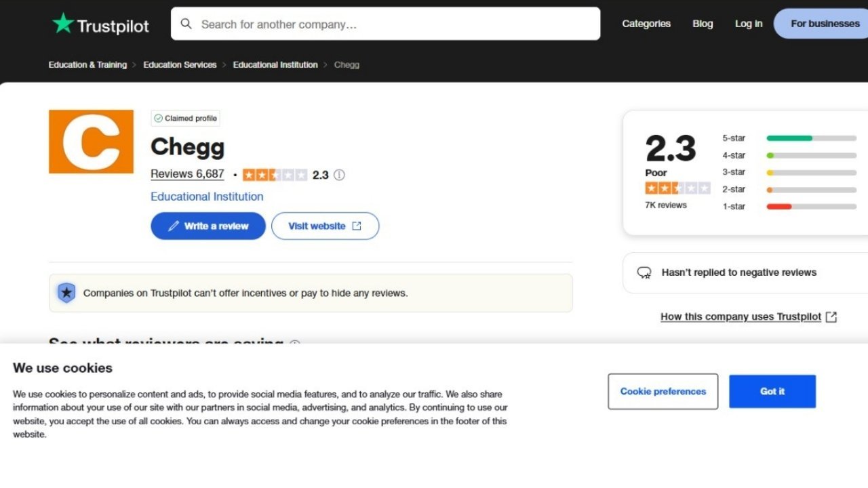Filter reviews by the 5-star rating bar
868x488 pixels.
810,138
